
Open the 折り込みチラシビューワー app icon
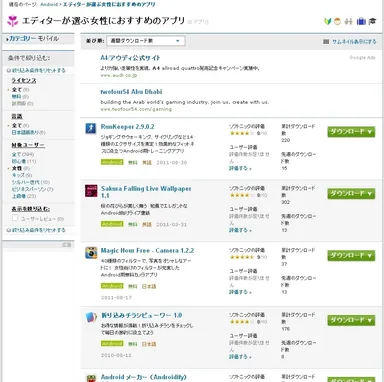pos(91,317)
